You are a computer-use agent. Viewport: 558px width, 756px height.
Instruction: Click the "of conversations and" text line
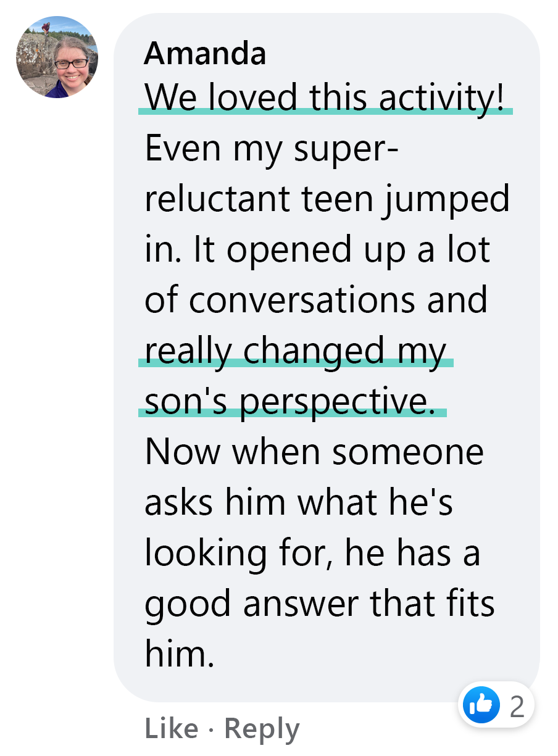pyautogui.click(x=316, y=300)
